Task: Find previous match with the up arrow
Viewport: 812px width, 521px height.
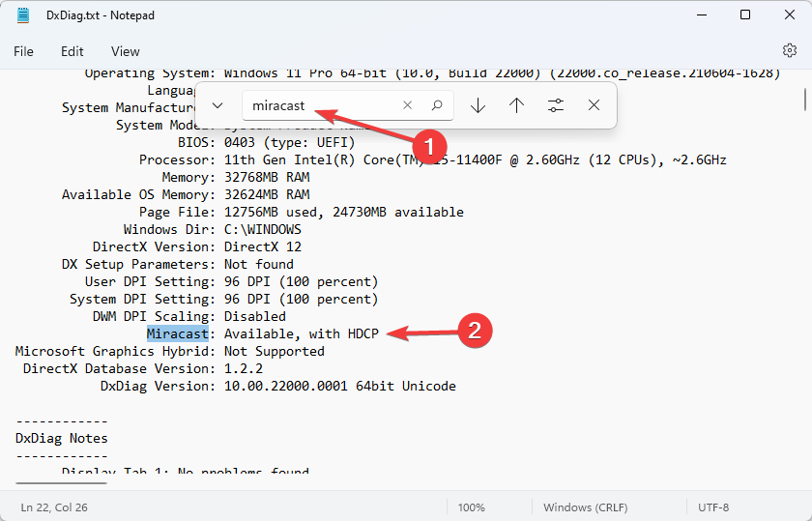Action: pos(516,105)
